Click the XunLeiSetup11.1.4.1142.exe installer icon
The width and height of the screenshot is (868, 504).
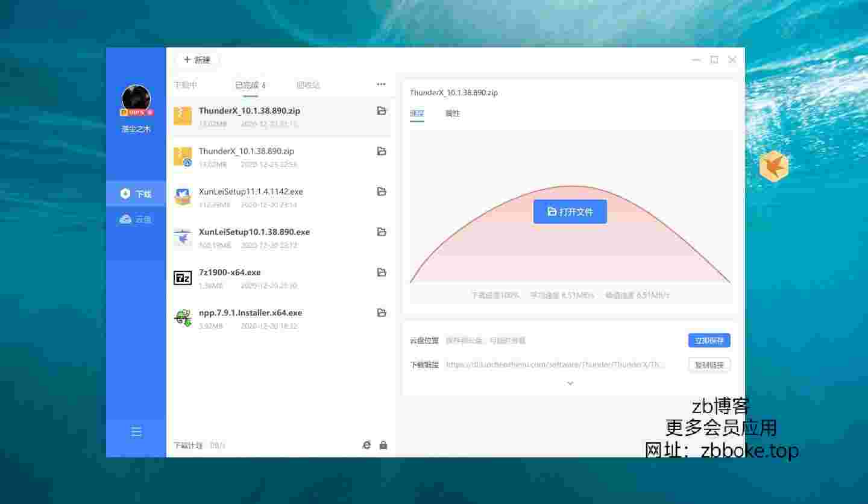click(x=183, y=197)
